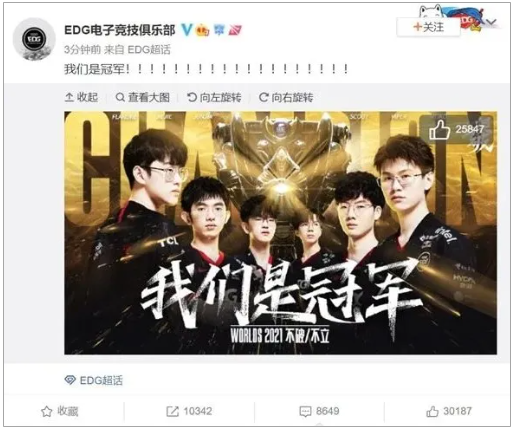Collapse the image with 收起
Image resolution: width=515 pixels, height=428 pixels.
(x=81, y=97)
